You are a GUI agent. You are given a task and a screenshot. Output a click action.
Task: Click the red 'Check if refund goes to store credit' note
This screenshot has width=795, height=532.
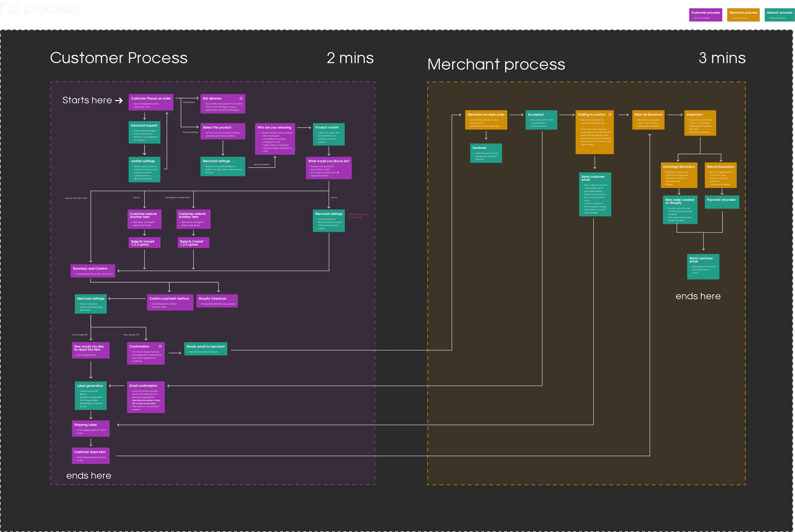[358, 216]
